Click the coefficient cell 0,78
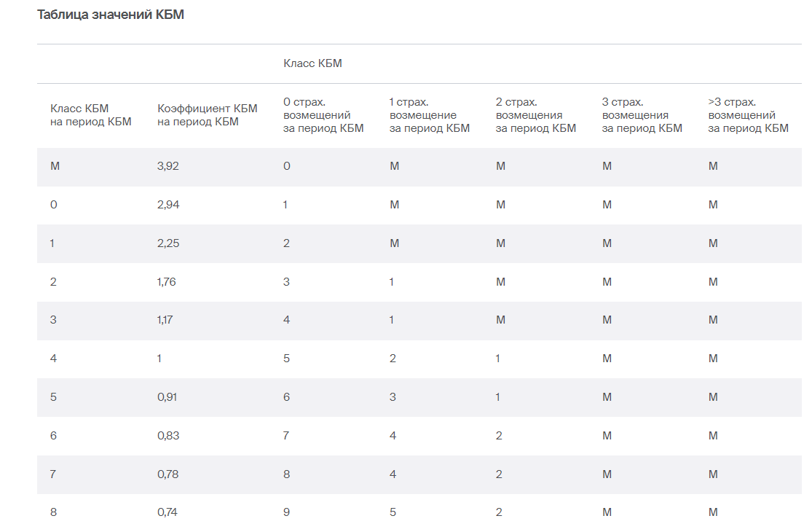Image resolution: width=812 pixels, height=532 pixels. tap(167, 474)
